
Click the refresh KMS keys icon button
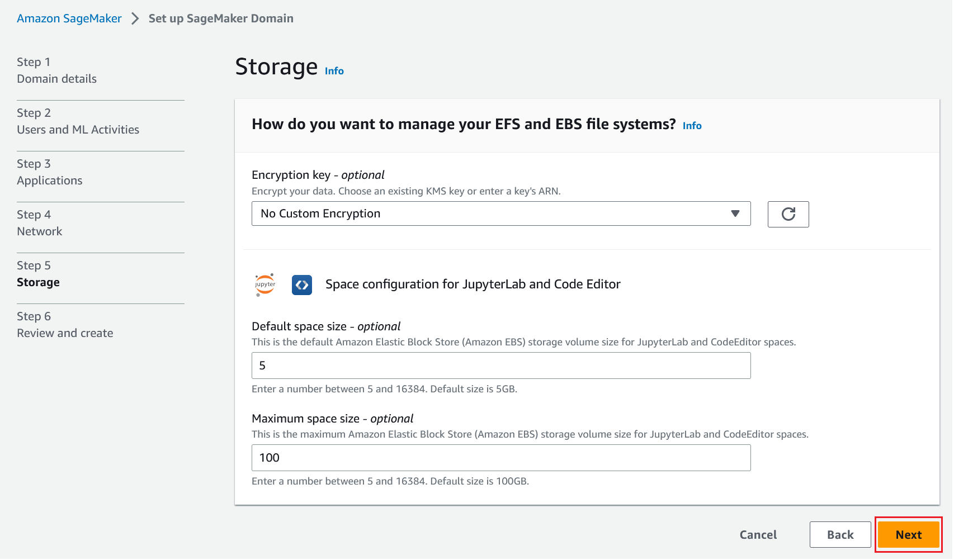tap(788, 214)
